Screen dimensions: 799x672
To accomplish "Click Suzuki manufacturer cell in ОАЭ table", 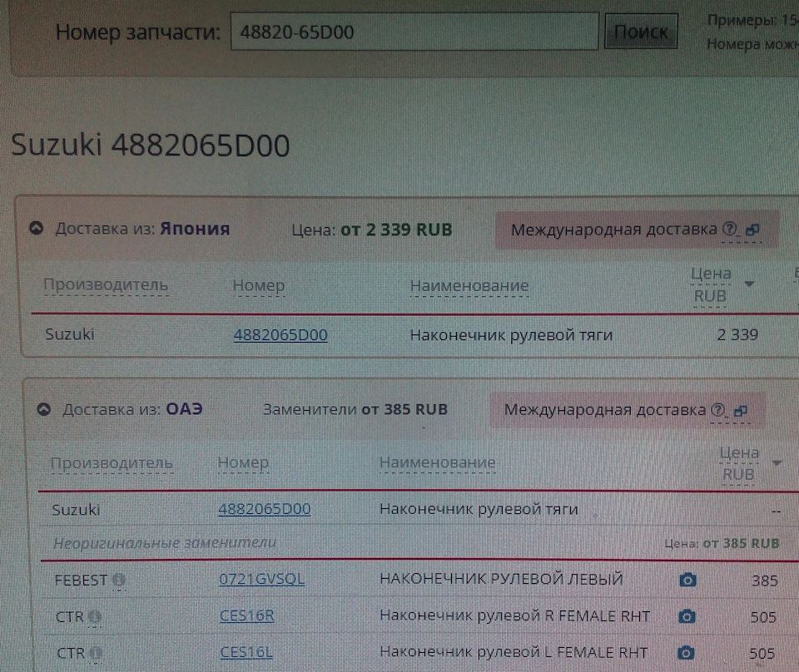I will tap(76, 510).
